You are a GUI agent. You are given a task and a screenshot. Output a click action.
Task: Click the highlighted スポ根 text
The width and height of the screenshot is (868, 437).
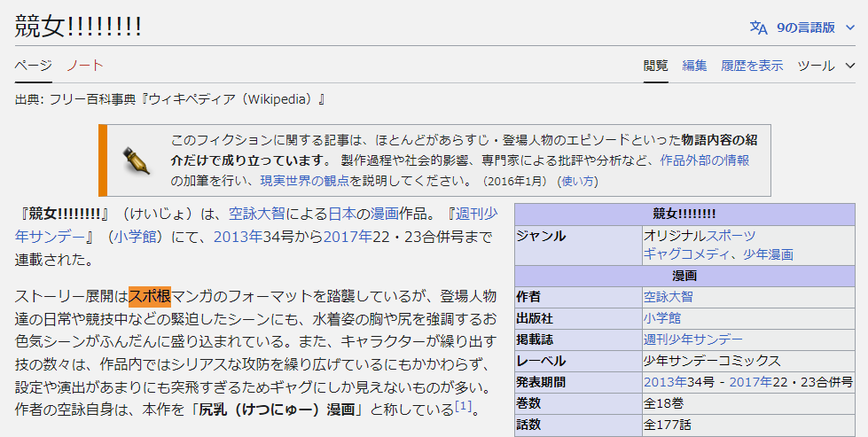[x=150, y=296]
